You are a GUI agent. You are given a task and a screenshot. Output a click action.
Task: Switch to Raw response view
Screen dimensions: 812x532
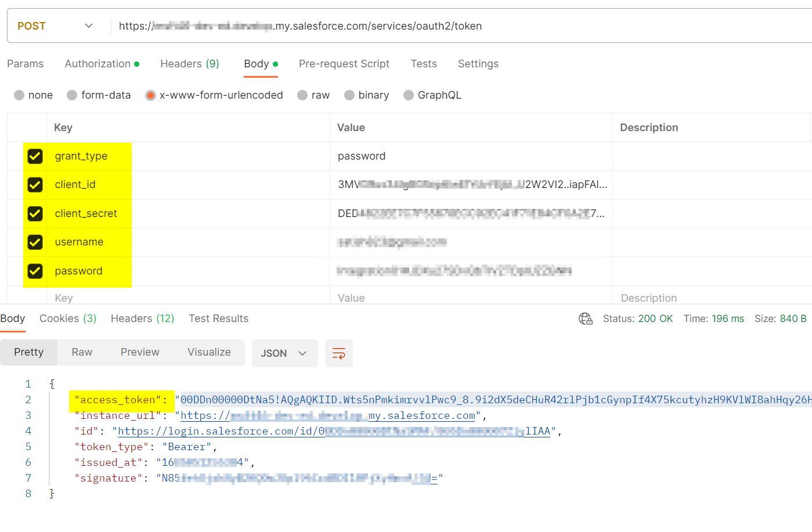82,352
